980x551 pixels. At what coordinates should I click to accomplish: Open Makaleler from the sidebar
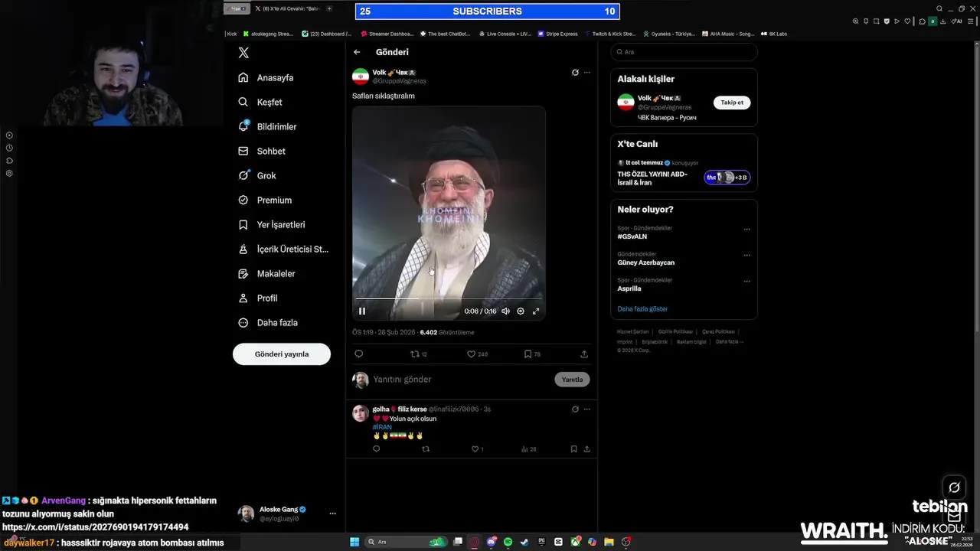[x=266, y=273]
